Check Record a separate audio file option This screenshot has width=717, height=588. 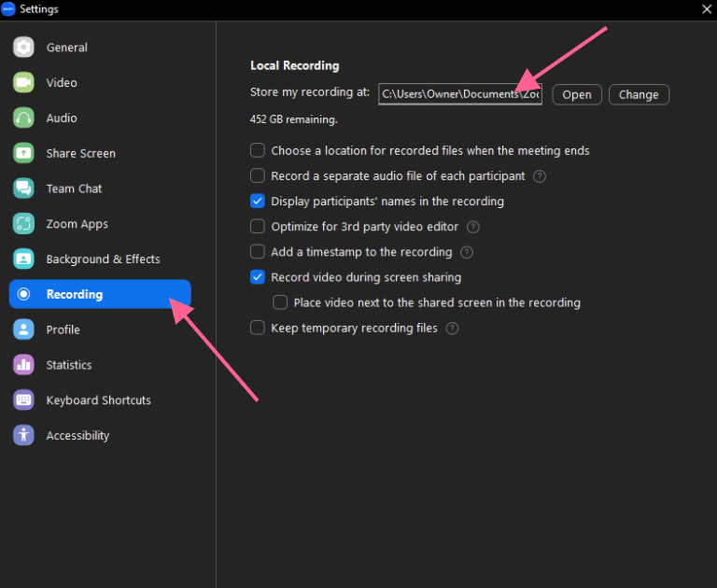pos(258,175)
